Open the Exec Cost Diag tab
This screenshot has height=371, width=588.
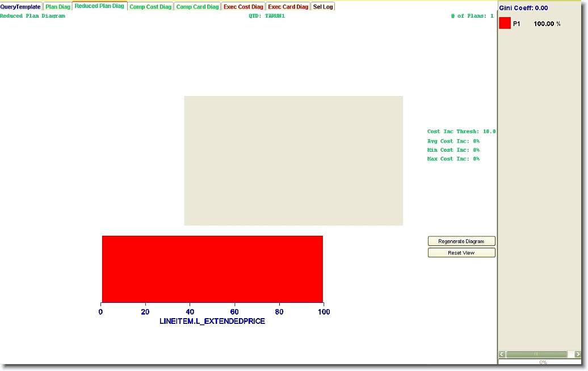click(243, 7)
